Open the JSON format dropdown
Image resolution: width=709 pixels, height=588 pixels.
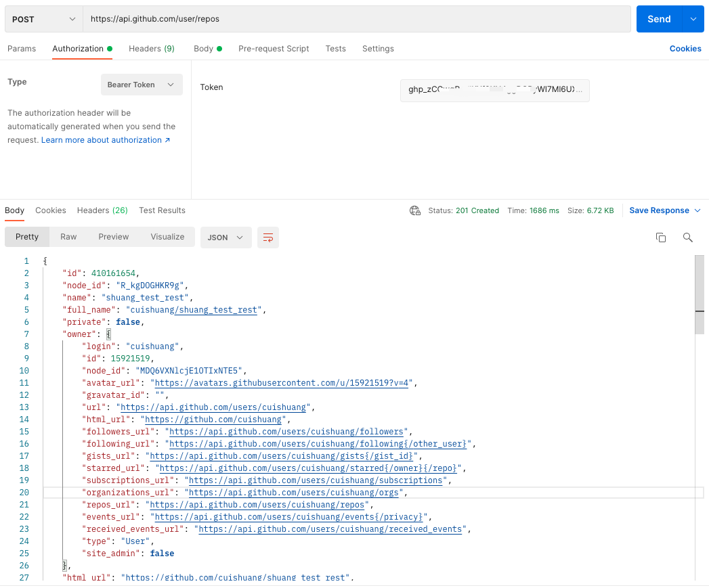click(x=226, y=238)
